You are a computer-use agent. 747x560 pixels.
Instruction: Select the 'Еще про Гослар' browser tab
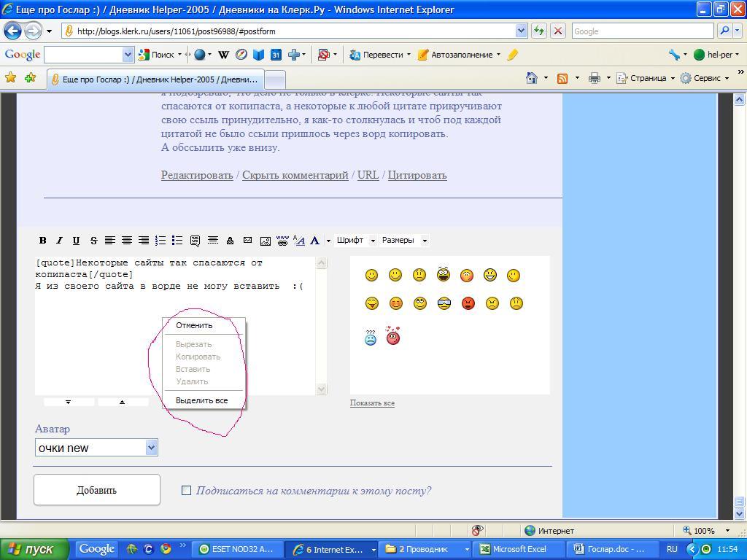click(155, 79)
